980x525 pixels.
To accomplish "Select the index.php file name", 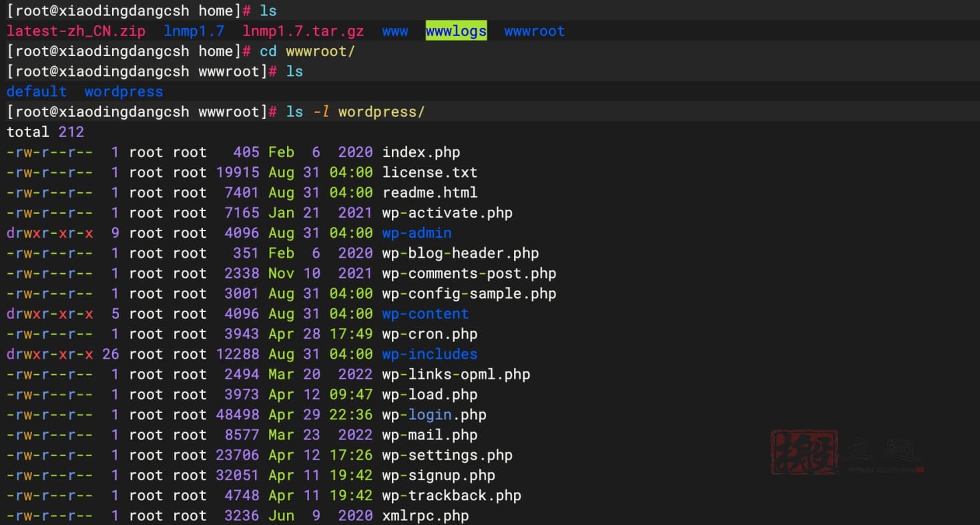I will pyautogui.click(x=421, y=152).
